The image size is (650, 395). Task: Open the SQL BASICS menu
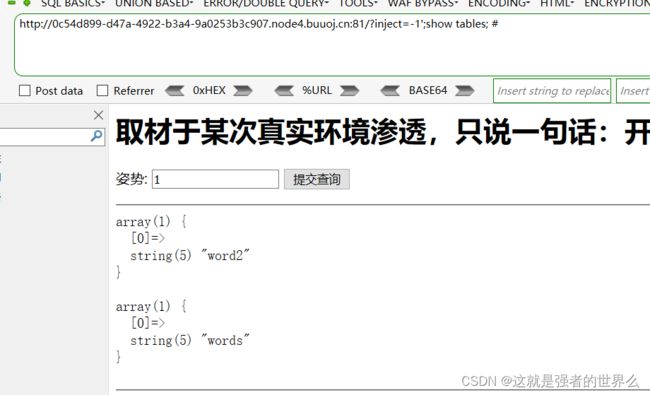pos(73,3)
